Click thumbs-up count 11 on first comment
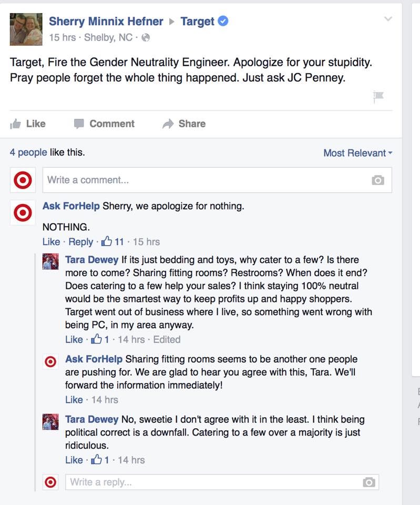This screenshot has height=505, width=420. [x=113, y=242]
